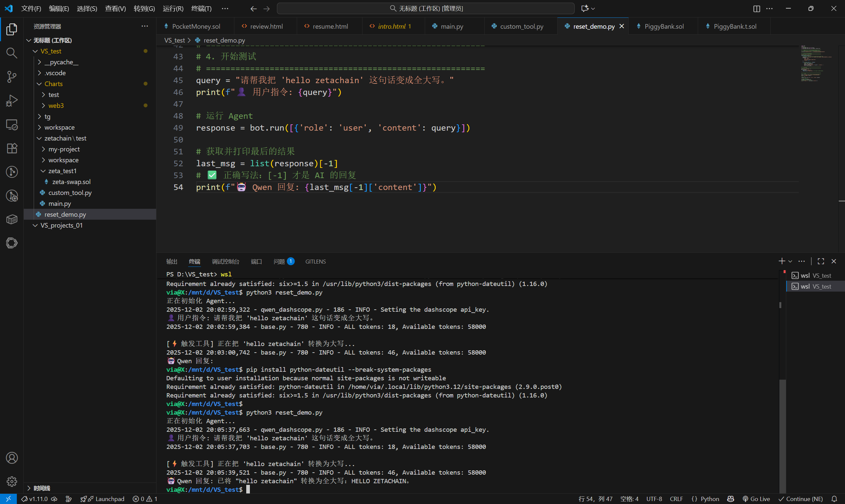Show errors and warnings count in status bar
This screenshot has width=845, height=504.
coord(145,499)
